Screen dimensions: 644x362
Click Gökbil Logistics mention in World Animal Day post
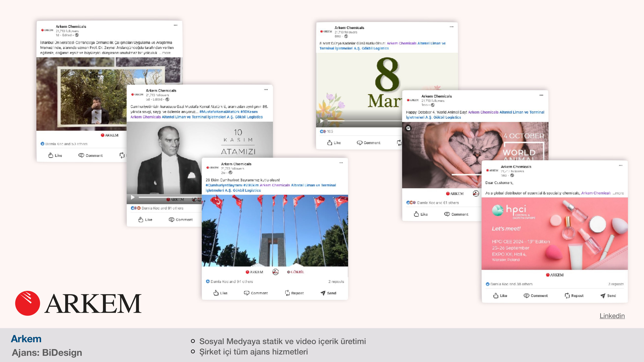(x=447, y=117)
